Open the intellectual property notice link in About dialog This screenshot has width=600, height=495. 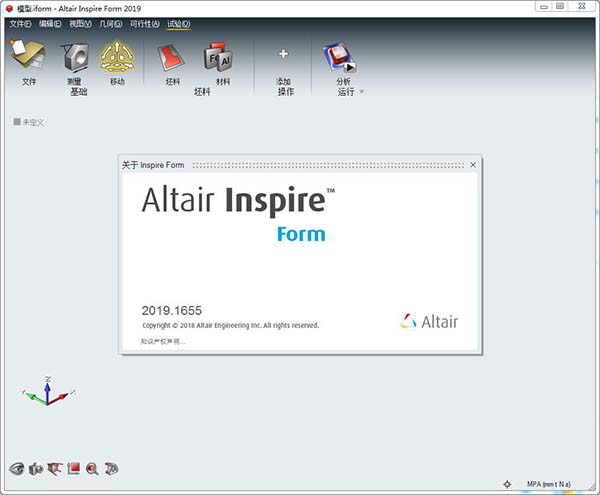pyautogui.click(x=163, y=341)
